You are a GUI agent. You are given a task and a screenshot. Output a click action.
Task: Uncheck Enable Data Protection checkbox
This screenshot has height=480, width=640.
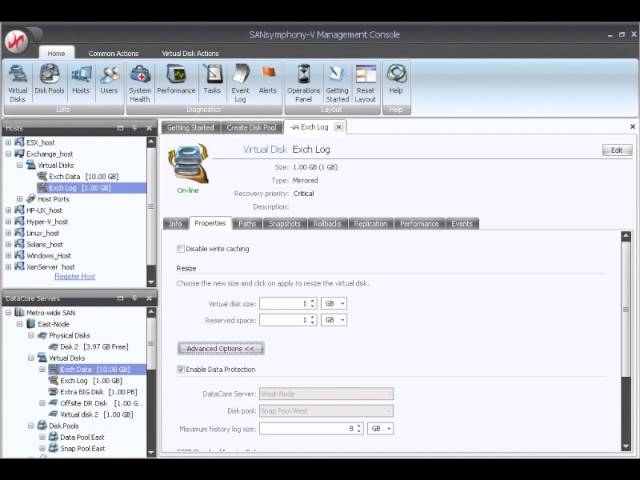[x=180, y=369]
